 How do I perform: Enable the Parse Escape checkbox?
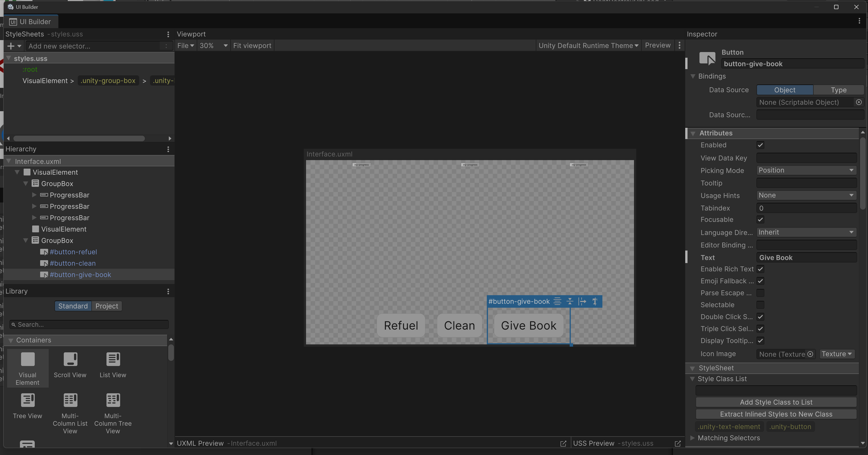(x=760, y=293)
